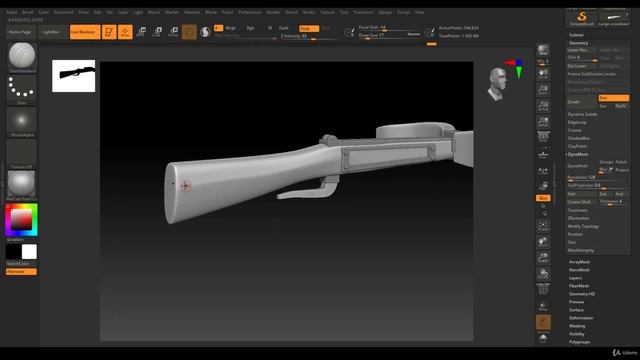Expand the Polygroups section
Screen dimensions: 640x360
[x=579, y=342]
